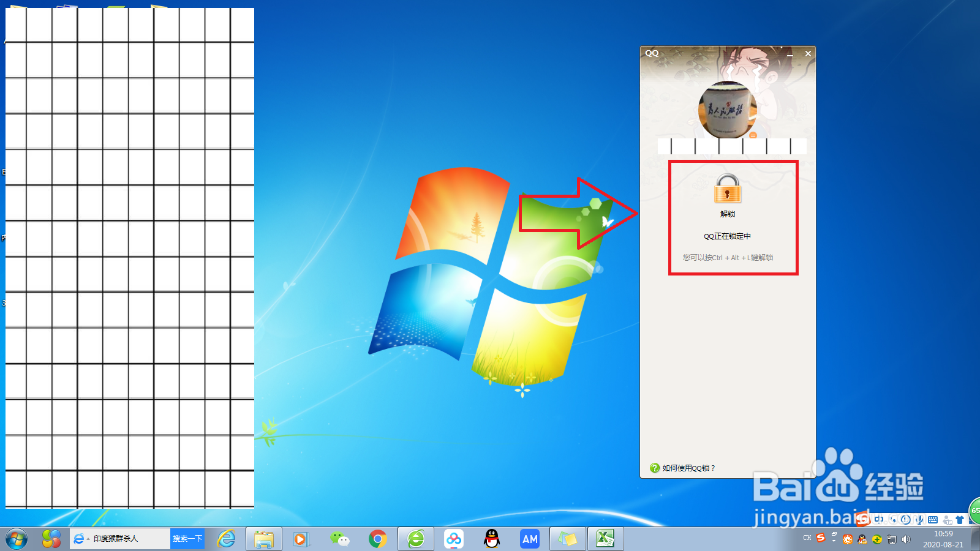
Task: Open Excel from the taskbar
Action: pyautogui.click(x=605, y=539)
